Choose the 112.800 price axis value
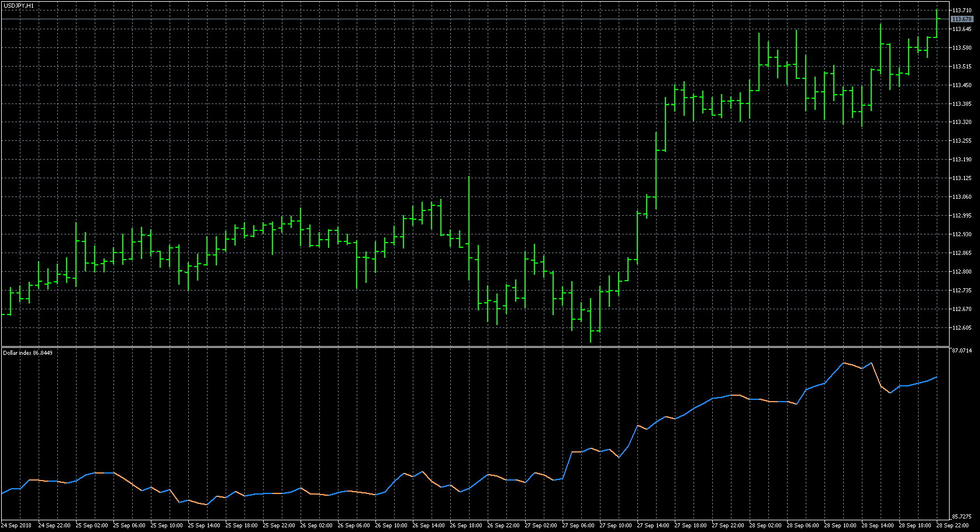Screen dimensions: 980x532 click(x=962, y=272)
